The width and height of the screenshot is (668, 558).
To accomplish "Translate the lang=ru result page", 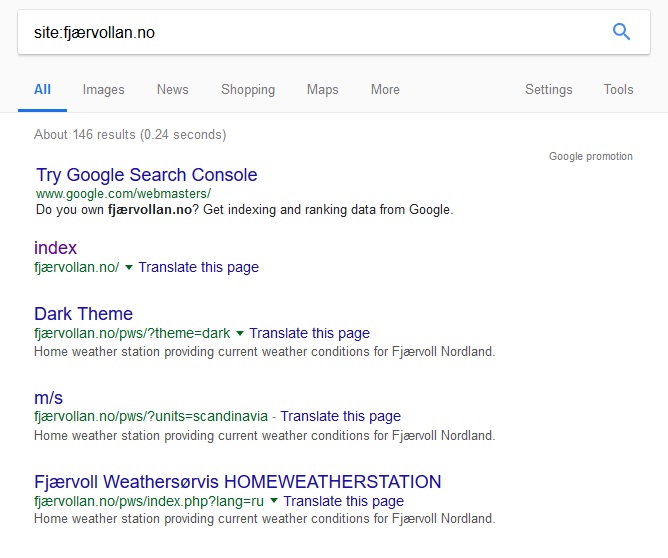I will (343, 501).
